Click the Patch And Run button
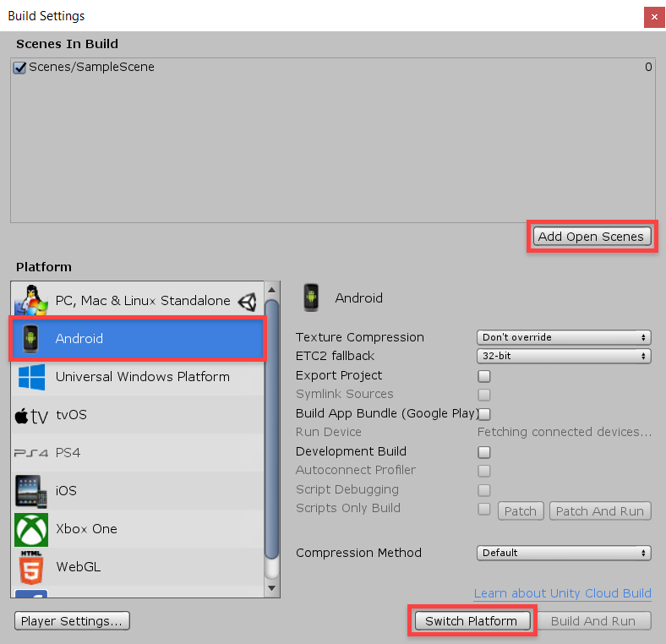This screenshot has width=666, height=644. pyautogui.click(x=600, y=511)
